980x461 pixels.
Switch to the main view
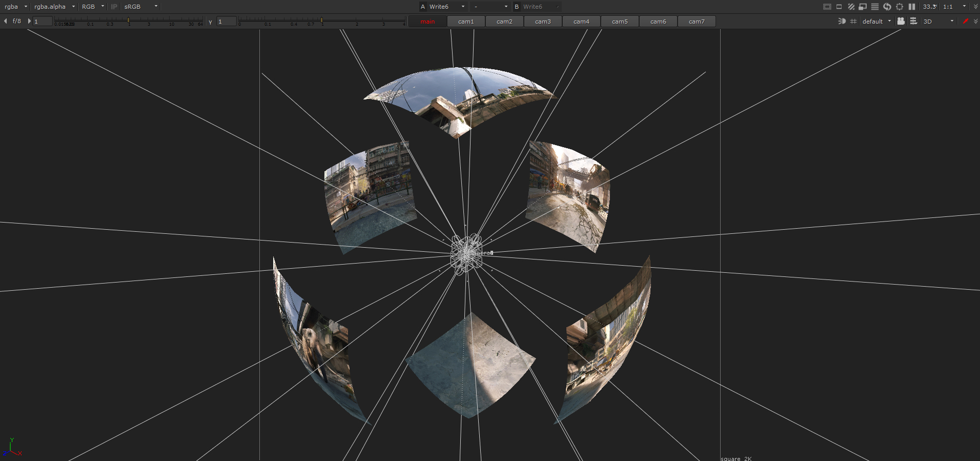tap(427, 22)
